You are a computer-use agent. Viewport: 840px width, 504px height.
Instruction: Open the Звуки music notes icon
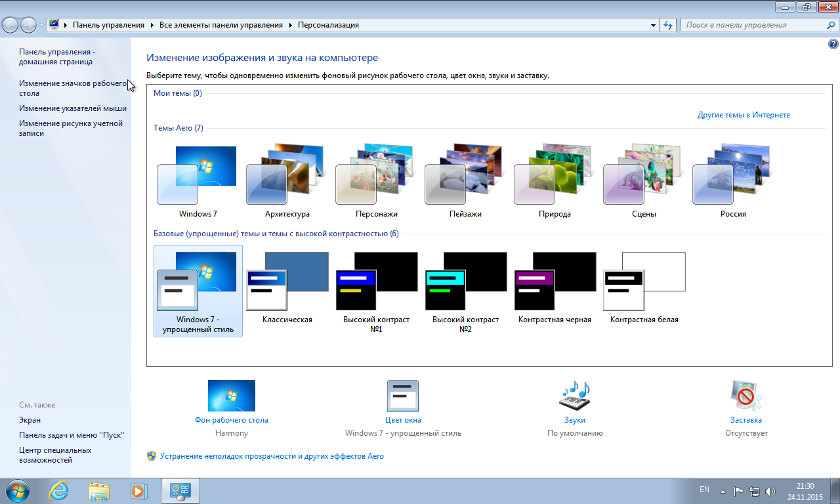click(x=575, y=396)
